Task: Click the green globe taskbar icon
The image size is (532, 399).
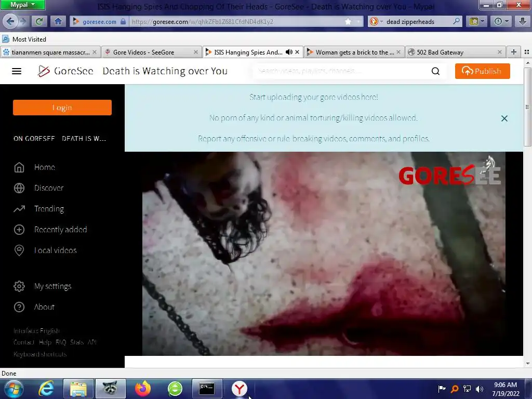Action: tap(175, 389)
